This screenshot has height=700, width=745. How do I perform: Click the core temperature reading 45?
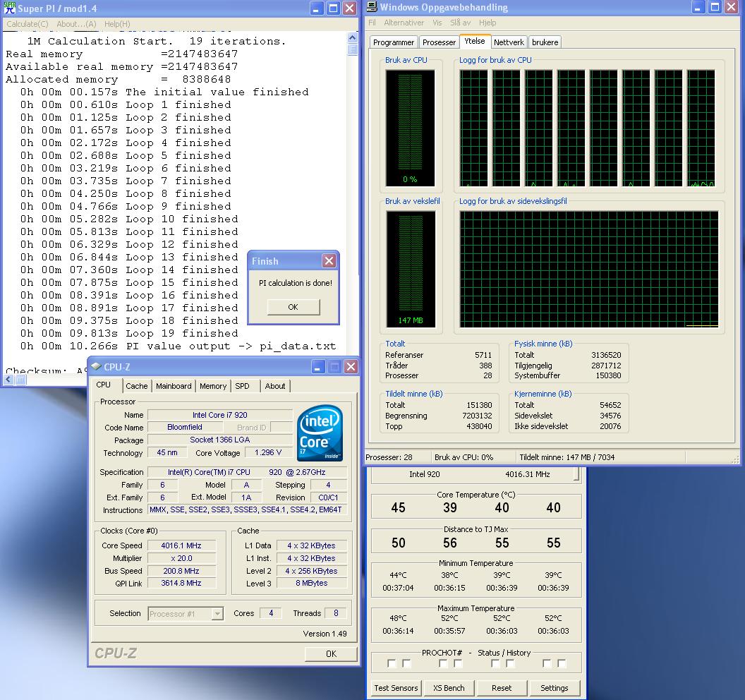[398, 507]
